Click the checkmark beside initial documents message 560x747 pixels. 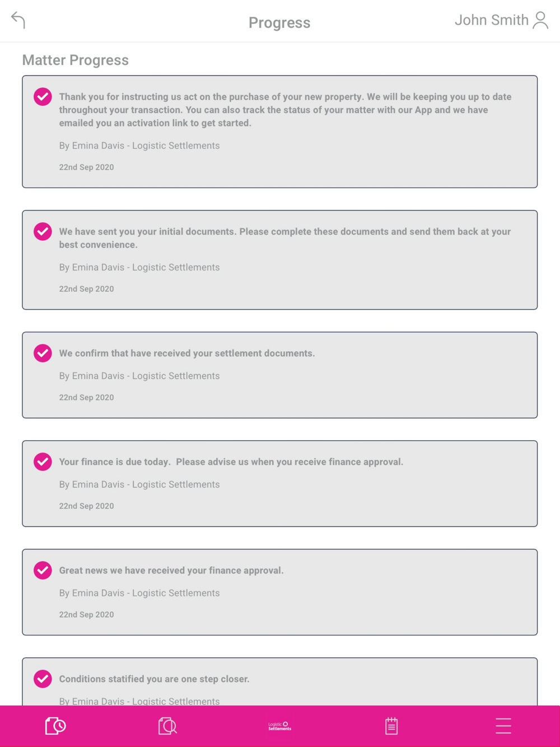tap(43, 231)
